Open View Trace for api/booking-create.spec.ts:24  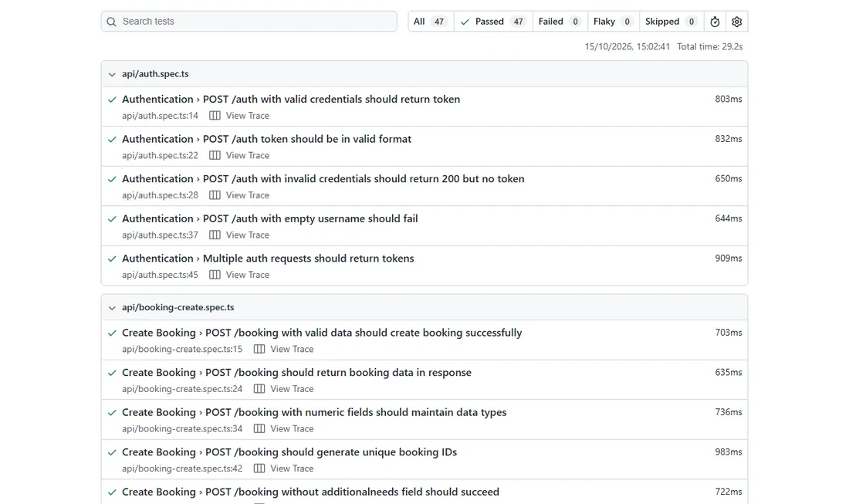point(292,389)
